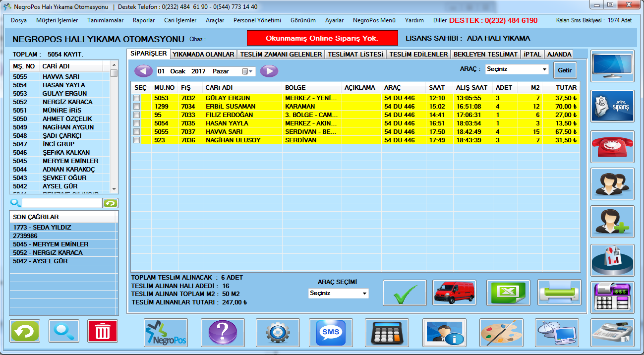
Task: Open the Müşteri İşlemler menu
Action: [57, 20]
